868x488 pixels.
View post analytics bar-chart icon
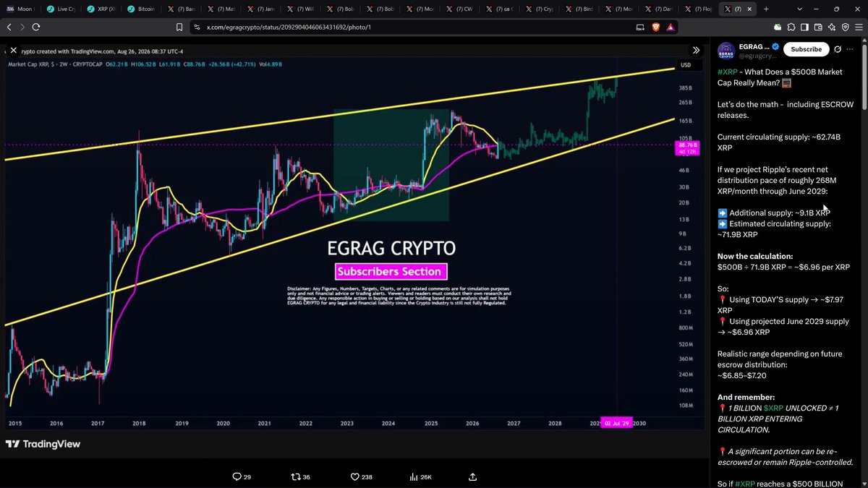(414, 477)
